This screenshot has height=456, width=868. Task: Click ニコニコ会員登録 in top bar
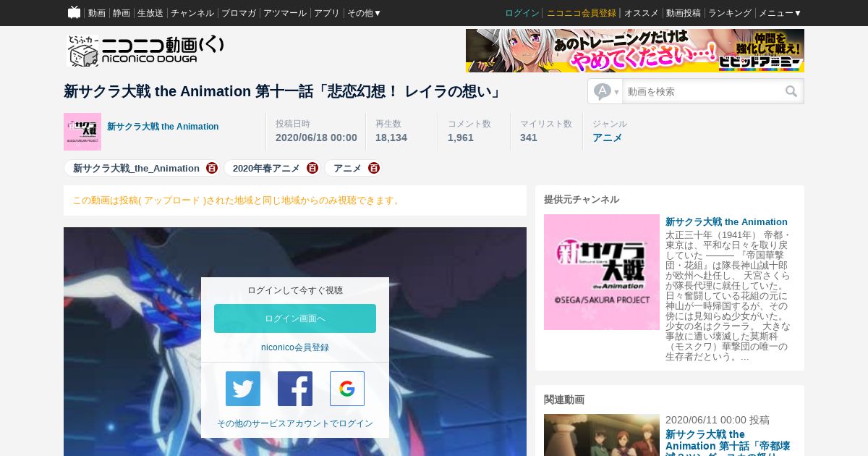pos(582,13)
